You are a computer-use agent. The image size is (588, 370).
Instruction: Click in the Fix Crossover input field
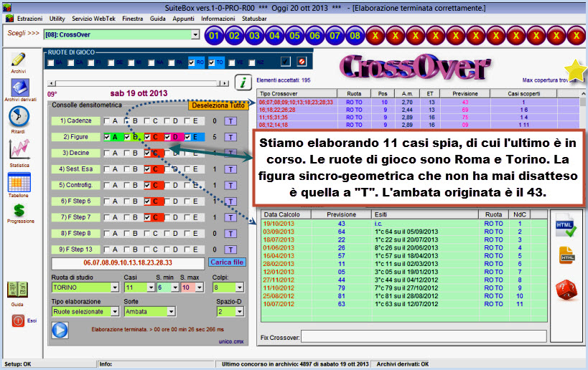tap(423, 336)
